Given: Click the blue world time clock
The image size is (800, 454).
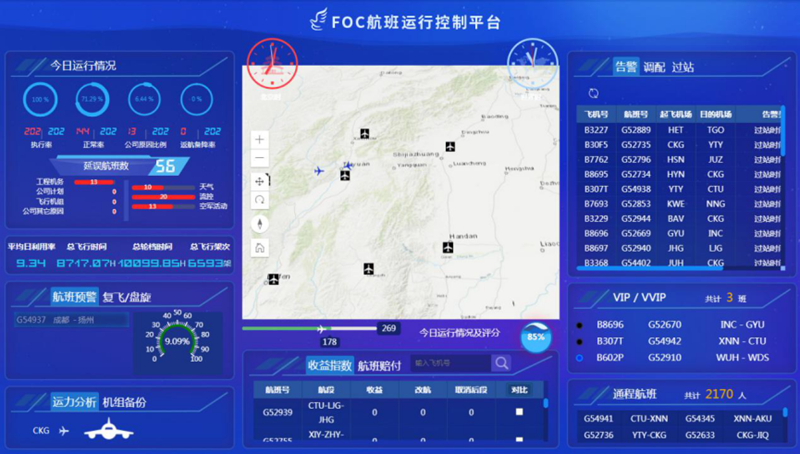Looking at the screenshot, I should tap(533, 63).
